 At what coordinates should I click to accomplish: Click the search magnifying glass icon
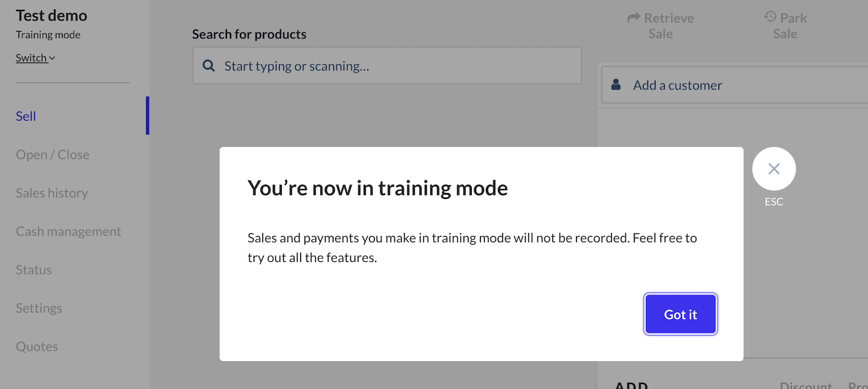click(208, 65)
